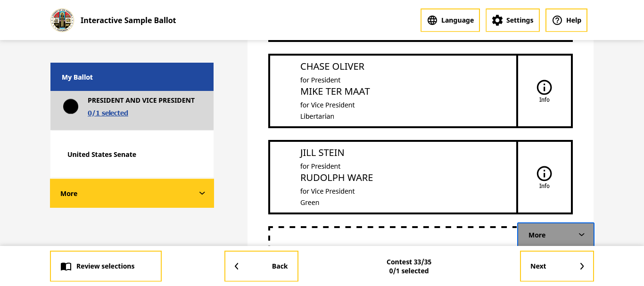Image resolution: width=644 pixels, height=286 pixels.
Task: Expand the yellow More section in sidebar
Action: (x=132, y=193)
